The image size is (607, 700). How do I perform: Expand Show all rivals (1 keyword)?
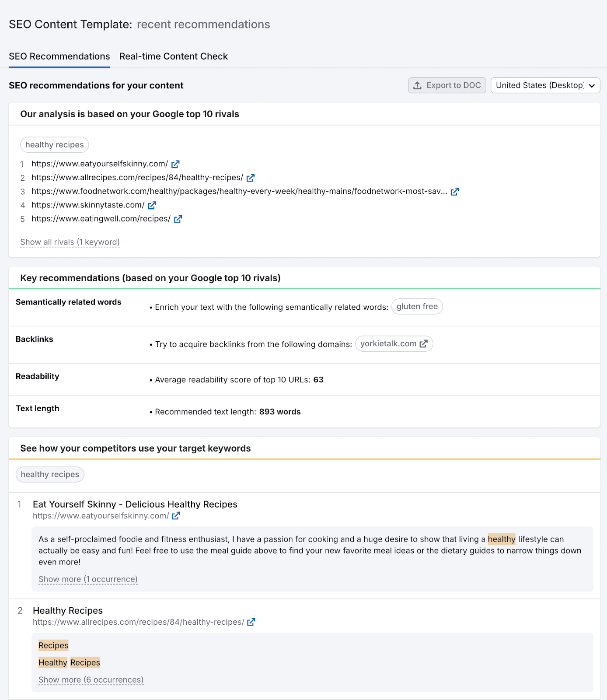70,242
